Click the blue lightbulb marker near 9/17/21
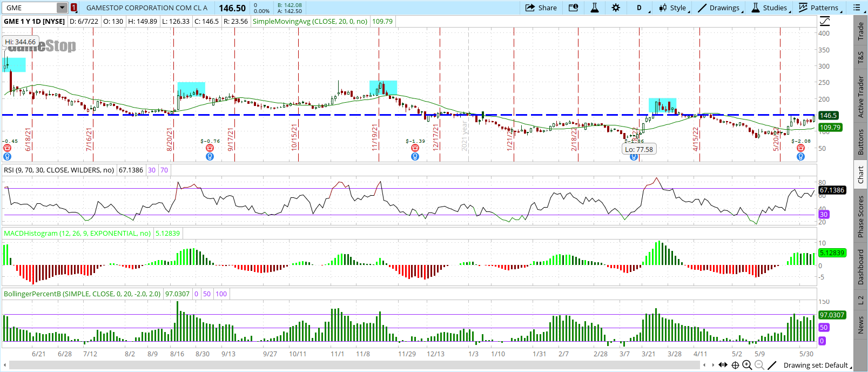Viewport: 868px width, 372px height. 210,157
